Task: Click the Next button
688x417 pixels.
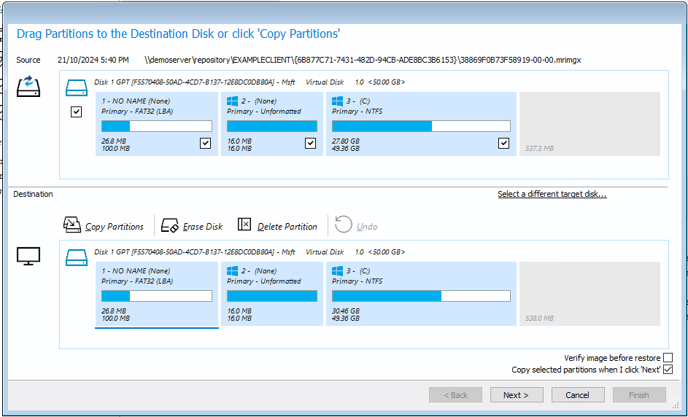Action: 516,395
